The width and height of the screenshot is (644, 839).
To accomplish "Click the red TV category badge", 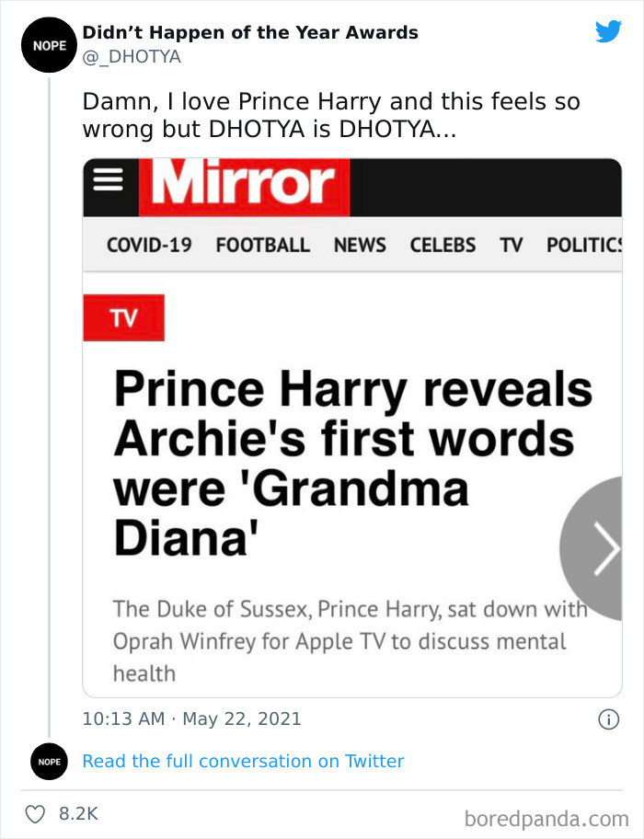I will [x=123, y=316].
